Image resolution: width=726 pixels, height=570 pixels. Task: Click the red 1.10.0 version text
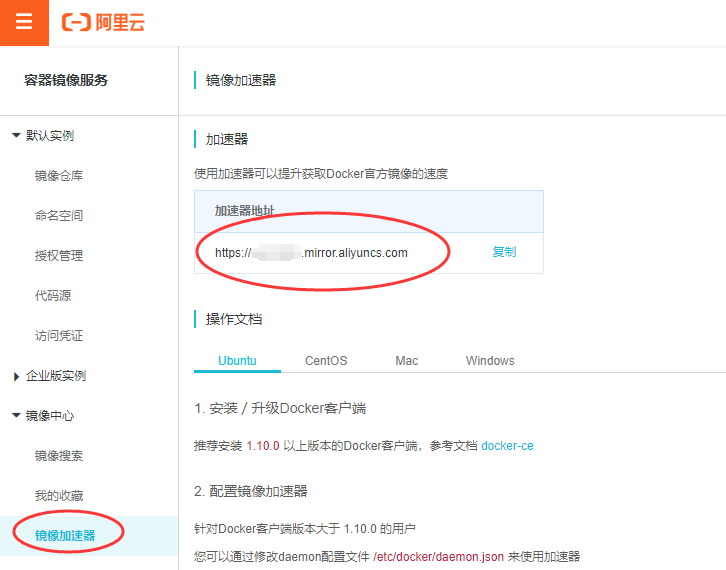click(263, 446)
